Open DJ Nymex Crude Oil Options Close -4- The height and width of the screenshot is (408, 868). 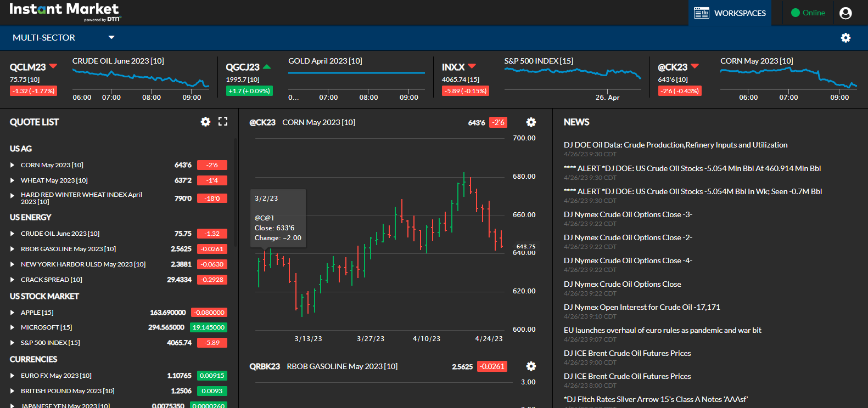point(628,260)
